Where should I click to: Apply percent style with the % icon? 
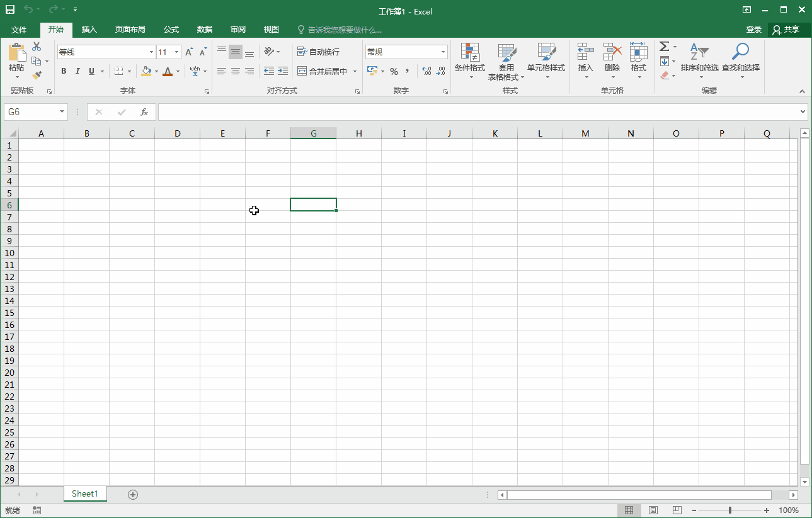(x=394, y=71)
